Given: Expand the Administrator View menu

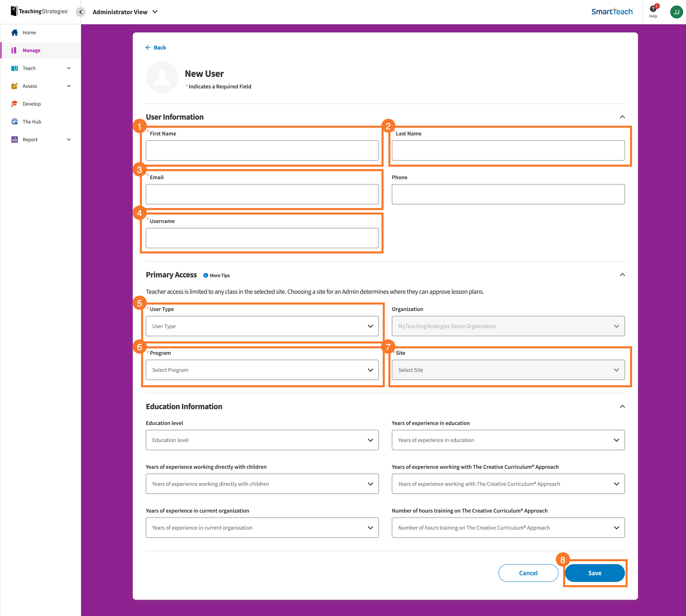Looking at the screenshot, I should 155,12.
